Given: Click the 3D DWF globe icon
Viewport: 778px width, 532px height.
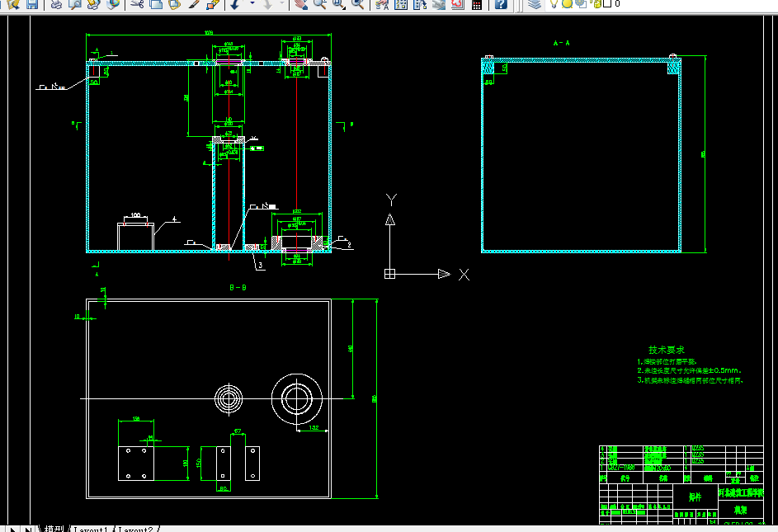Looking at the screenshot, I should click(114, 4).
